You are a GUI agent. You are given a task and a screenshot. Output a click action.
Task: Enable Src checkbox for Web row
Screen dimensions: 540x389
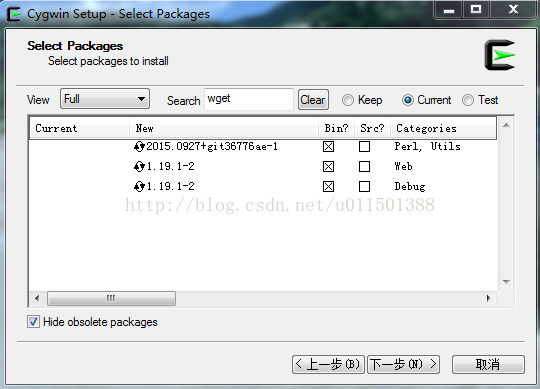pyautogui.click(x=364, y=167)
